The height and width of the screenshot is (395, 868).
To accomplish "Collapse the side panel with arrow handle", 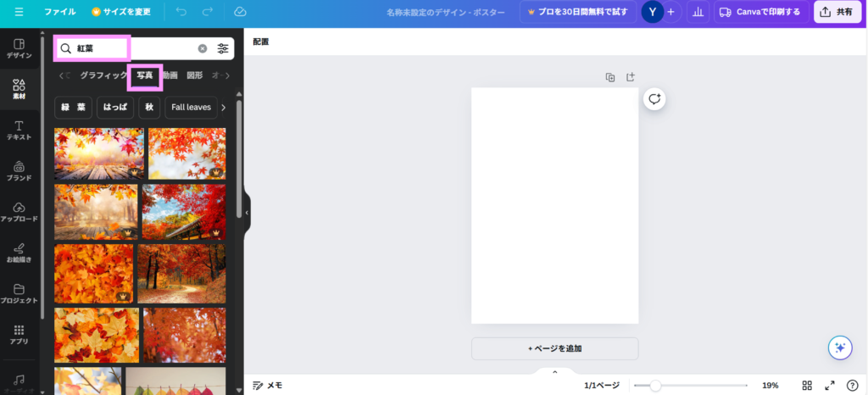I will pos(248,213).
